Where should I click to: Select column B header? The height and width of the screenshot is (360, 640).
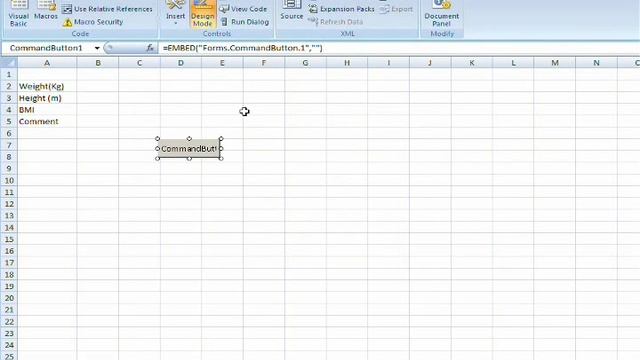pyautogui.click(x=98, y=63)
